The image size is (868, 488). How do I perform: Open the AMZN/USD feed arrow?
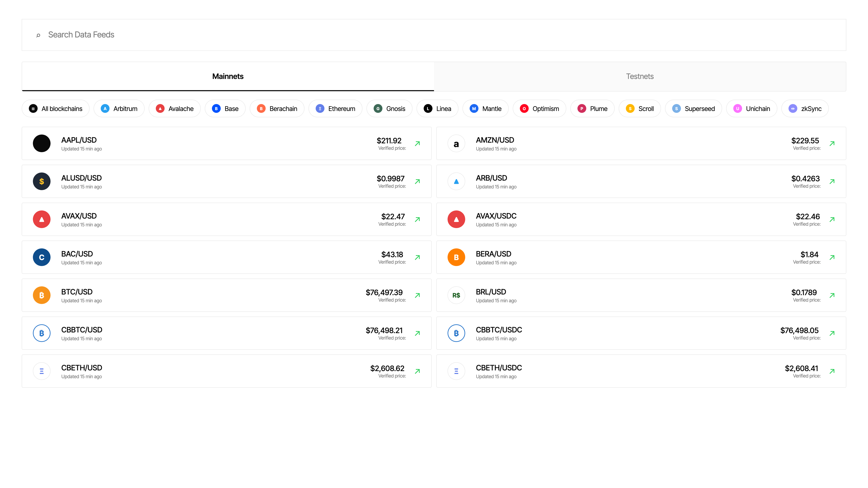click(832, 144)
